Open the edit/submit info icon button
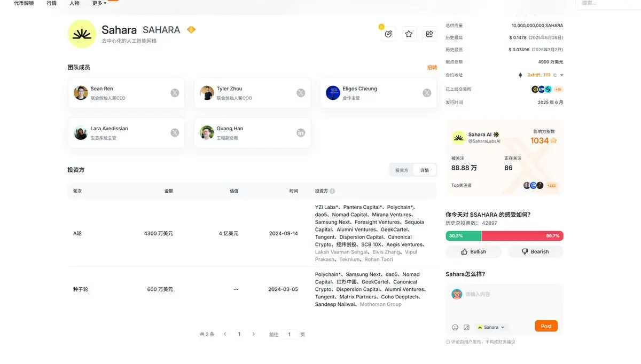The image size is (641, 364). (388, 34)
